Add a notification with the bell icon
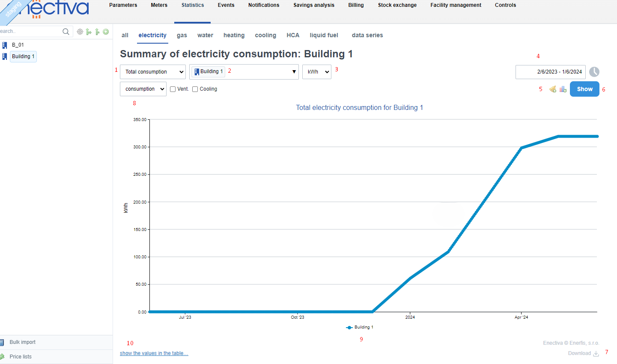The width and height of the screenshot is (617, 364). [x=553, y=89]
